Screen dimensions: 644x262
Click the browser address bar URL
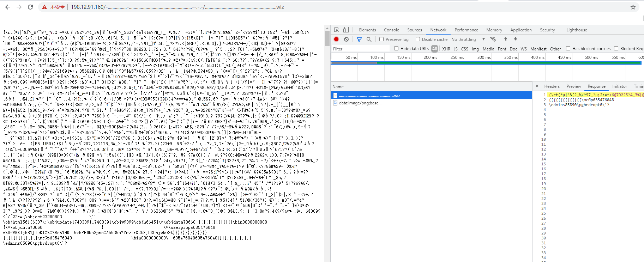pos(177,7)
